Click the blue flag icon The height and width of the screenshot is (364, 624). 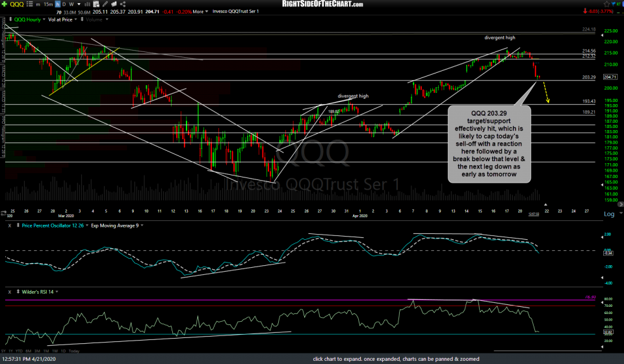(x=614, y=4)
